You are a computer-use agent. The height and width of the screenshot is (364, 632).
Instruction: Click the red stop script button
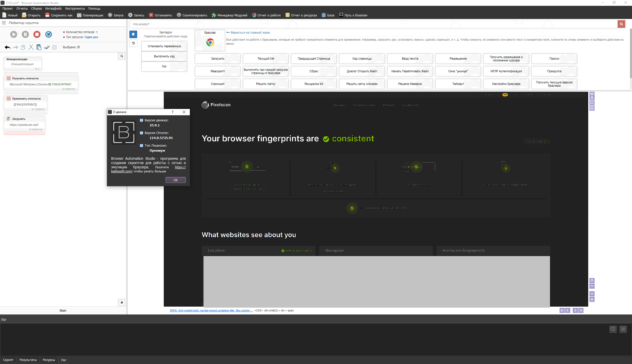tap(37, 34)
